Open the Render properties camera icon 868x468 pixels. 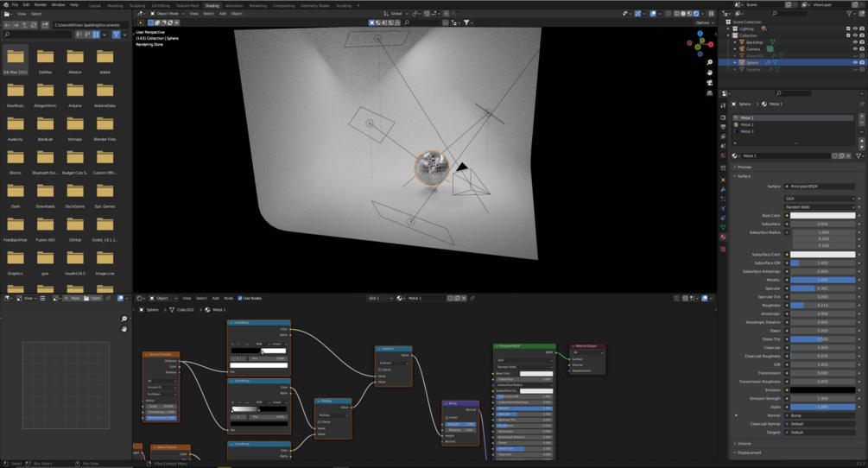coord(723,117)
